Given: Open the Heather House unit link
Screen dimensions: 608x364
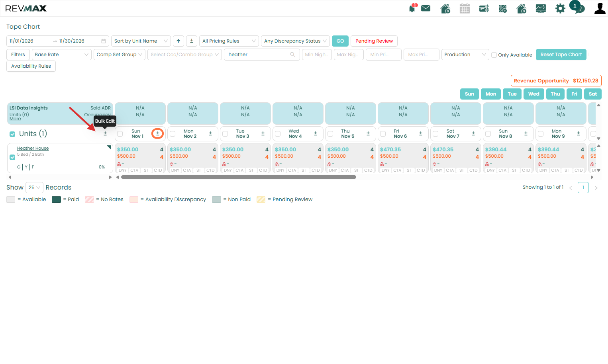Looking at the screenshot, I should tap(33, 148).
